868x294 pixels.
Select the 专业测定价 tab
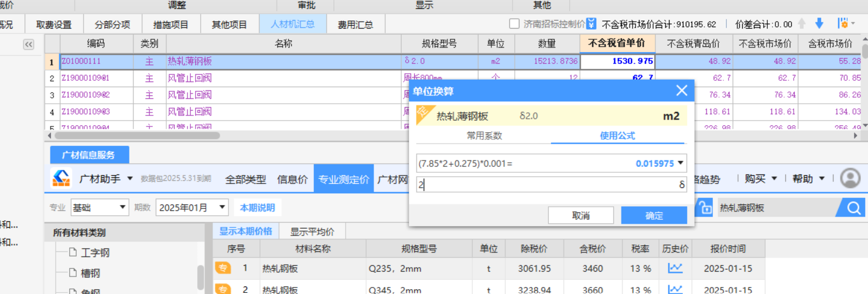click(x=343, y=179)
